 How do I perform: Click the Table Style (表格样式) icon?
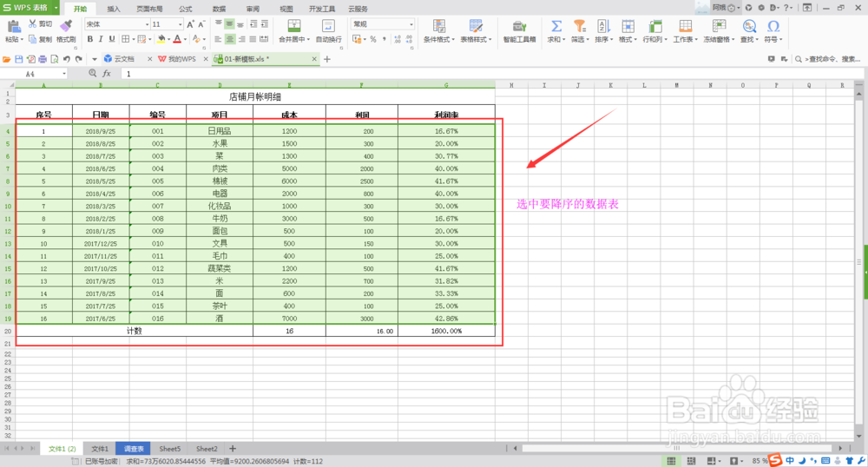pos(476,26)
